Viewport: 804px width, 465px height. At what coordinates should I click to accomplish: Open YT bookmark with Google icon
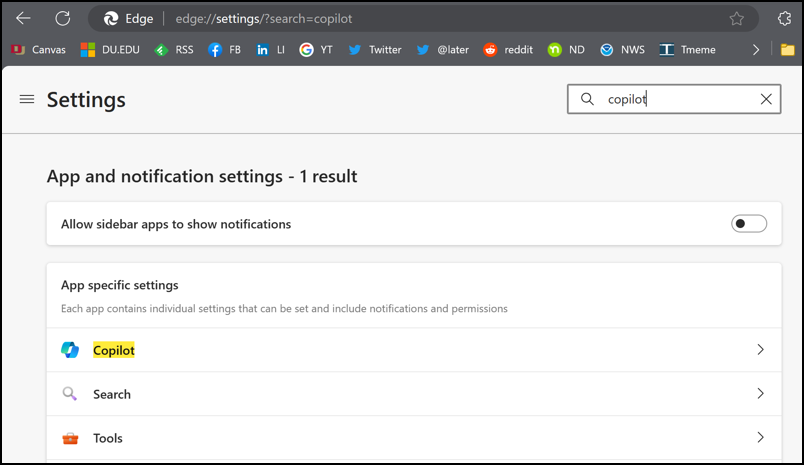[x=316, y=50]
